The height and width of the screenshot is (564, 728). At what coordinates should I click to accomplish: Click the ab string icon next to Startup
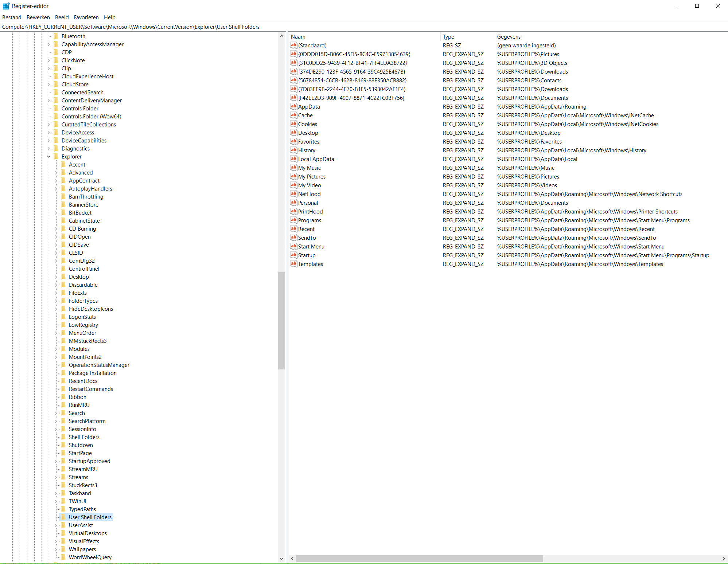tap(293, 255)
